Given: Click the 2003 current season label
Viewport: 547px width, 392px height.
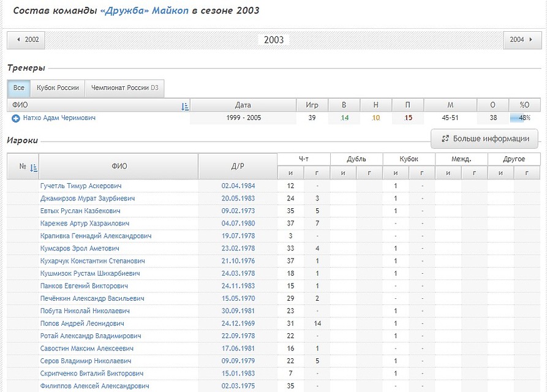Looking at the screenshot, I should click(274, 40).
